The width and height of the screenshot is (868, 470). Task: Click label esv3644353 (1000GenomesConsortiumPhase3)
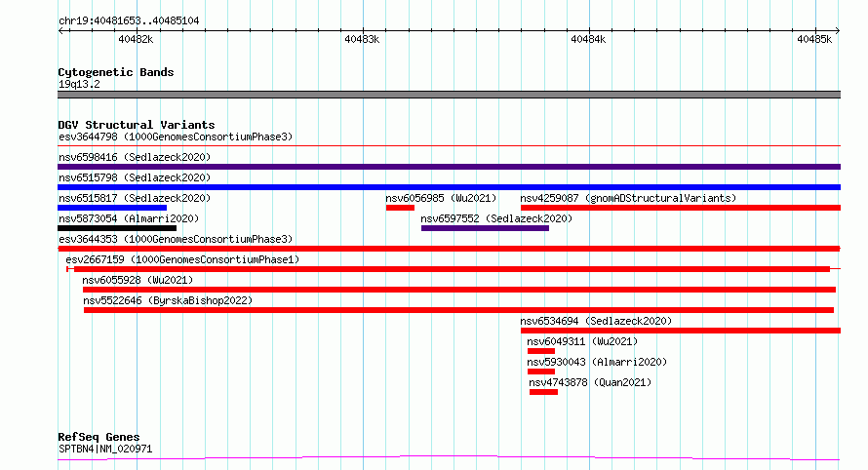[176, 239]
